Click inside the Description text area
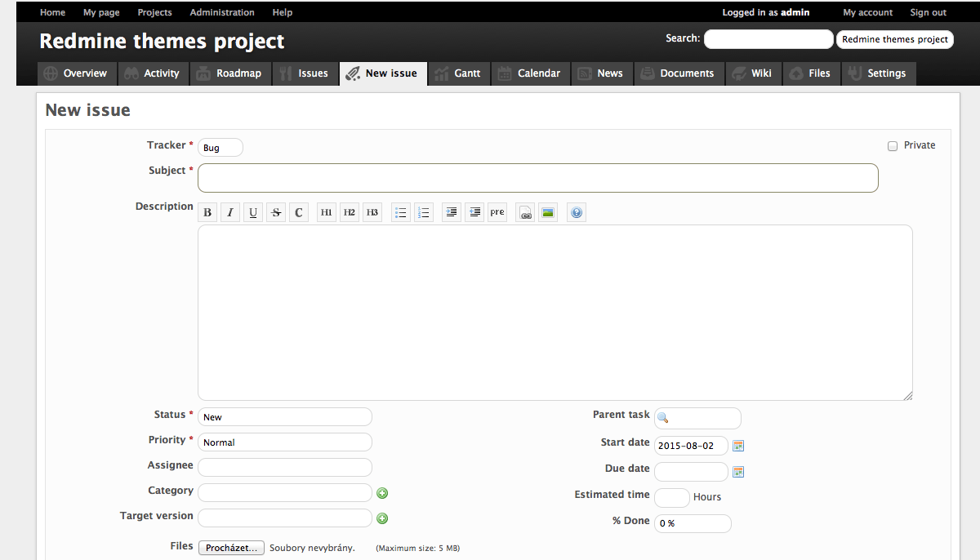Viewport: 980px width, 560px height. point(555,313)
